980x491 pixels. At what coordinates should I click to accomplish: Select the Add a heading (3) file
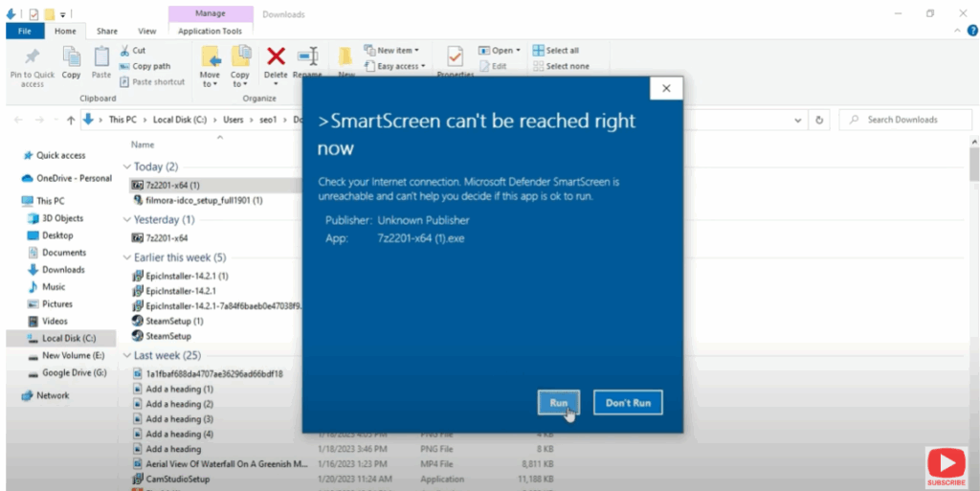pos(173,419)
